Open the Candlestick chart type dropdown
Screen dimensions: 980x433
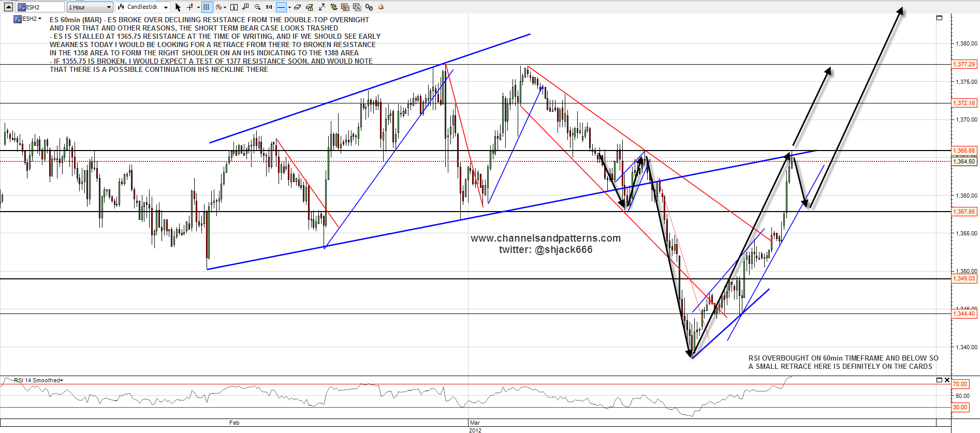click(x=143, y=7)
